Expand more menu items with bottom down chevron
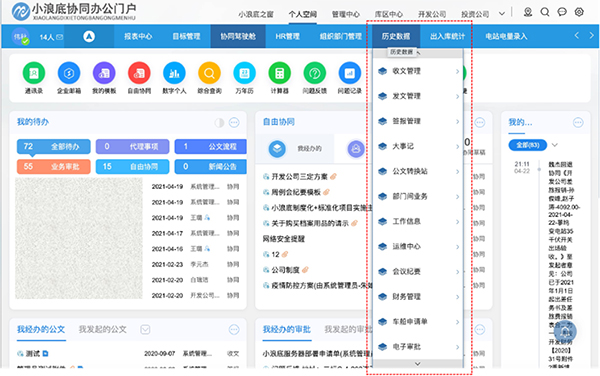Viewport: 600px width, 376px height. 418,363
